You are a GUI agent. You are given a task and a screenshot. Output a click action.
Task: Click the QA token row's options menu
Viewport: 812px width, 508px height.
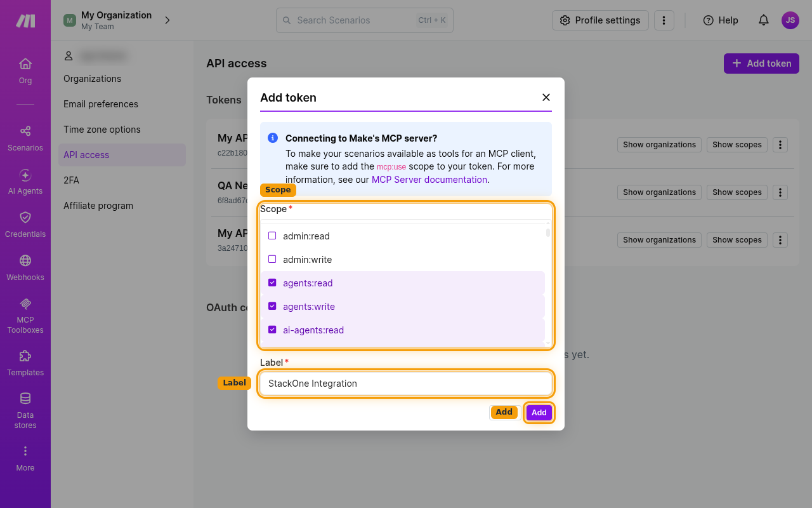[x=780, y=192]
